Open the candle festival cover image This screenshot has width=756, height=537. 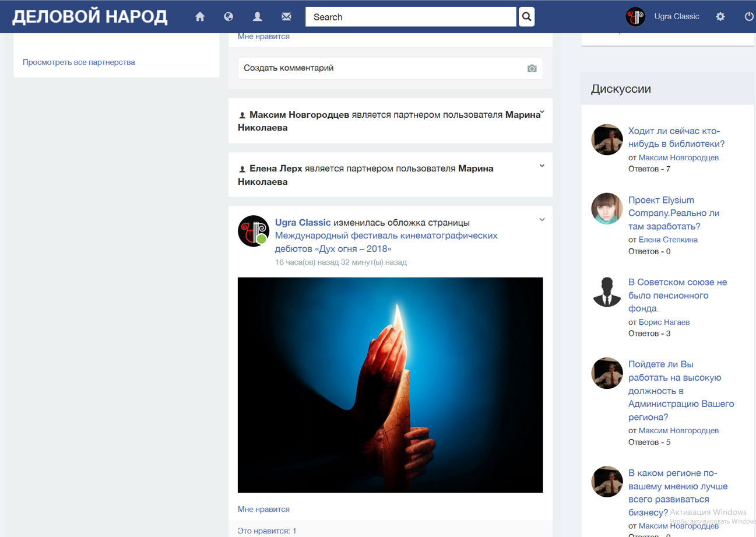point(390,385)
